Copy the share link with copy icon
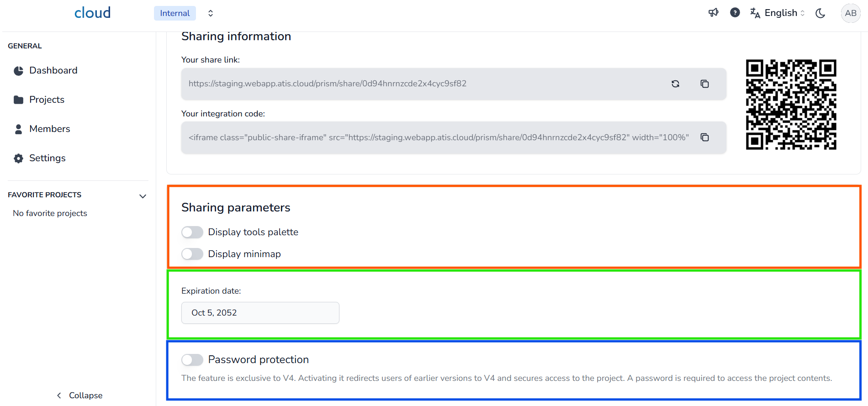Screen dimensions: 868x406 704,84
